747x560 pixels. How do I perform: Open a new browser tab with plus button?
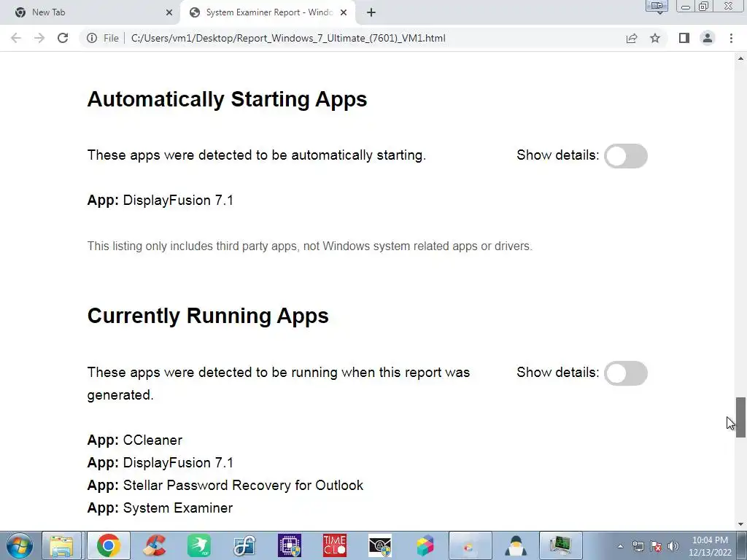coord(371,13)
